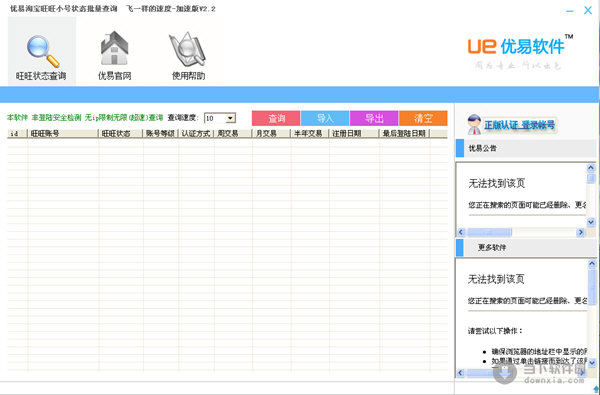Image resolution: width=600 pixels, height=395 pixels.
Task: Click 无法找到该页 heading in 更多软件 panel
Action: pos(496,279)
